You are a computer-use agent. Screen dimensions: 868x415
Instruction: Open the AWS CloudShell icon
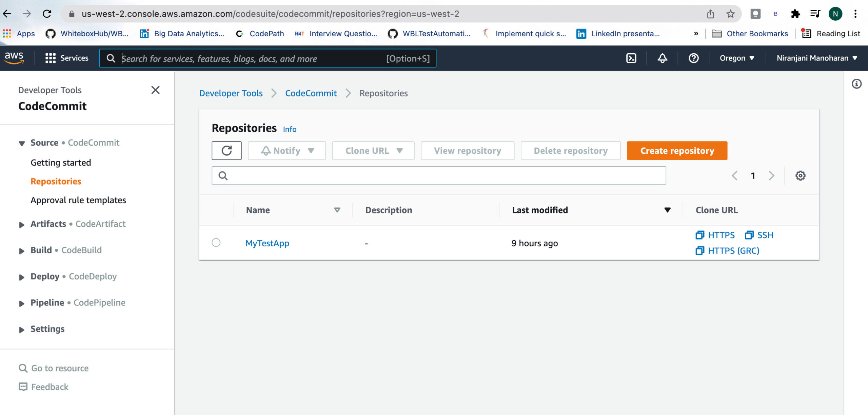coord(631,58)
